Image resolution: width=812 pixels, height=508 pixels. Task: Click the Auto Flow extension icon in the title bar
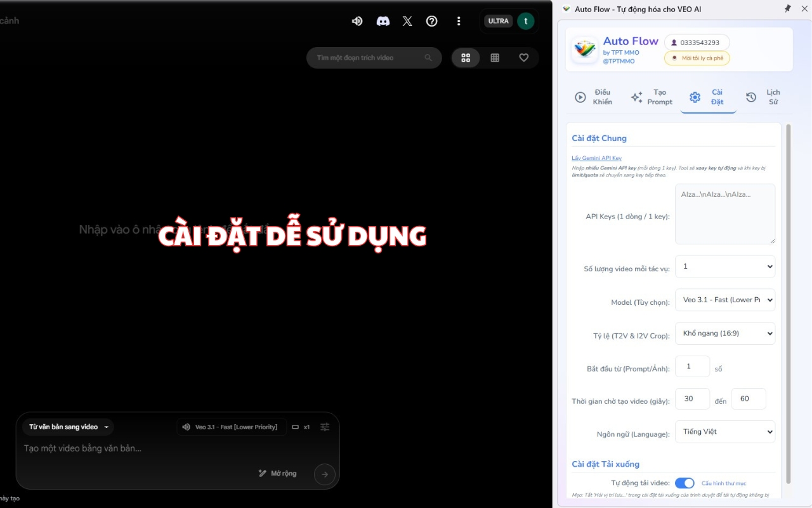point(566,9)
